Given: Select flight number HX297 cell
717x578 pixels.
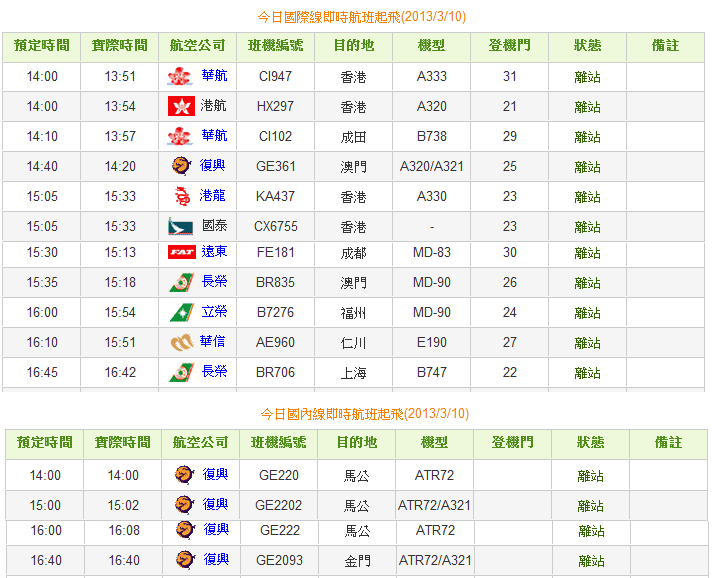Looking at the screenshot, I should click(275, 107).
